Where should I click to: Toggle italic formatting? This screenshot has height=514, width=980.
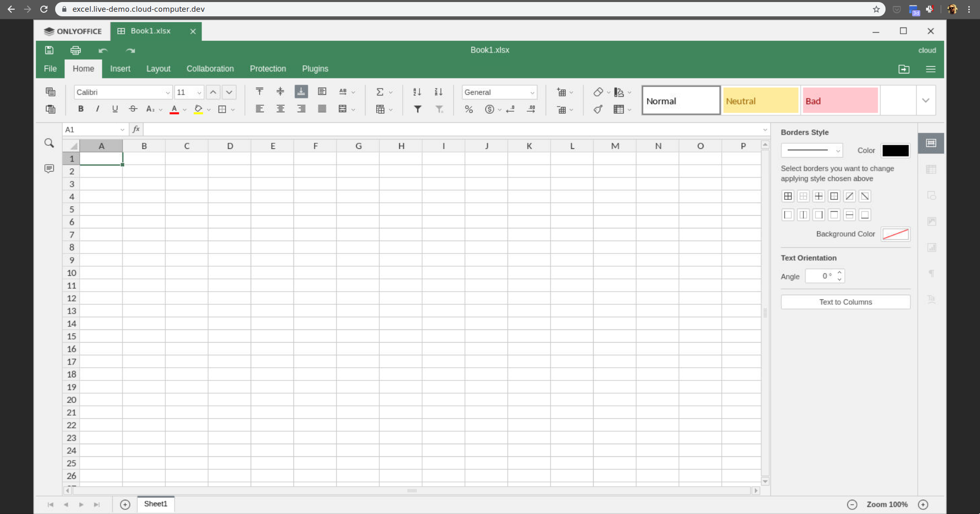[x=97, y=109]
